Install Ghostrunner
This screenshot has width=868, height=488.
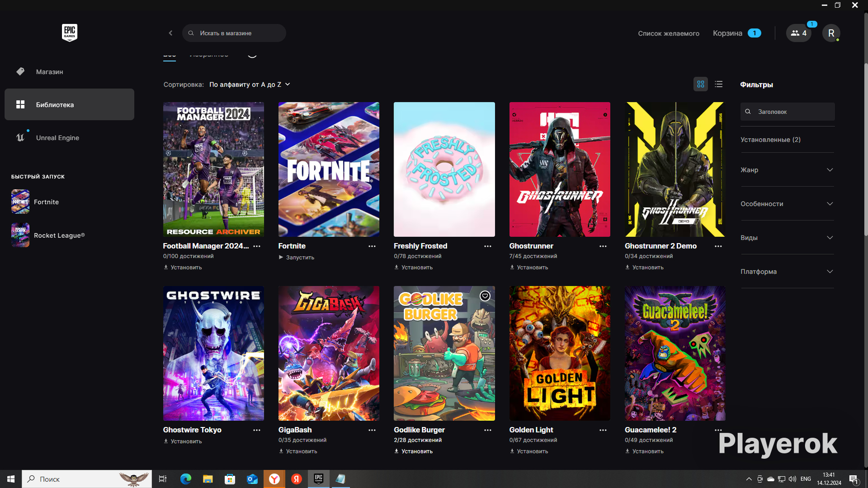point(529,267)
